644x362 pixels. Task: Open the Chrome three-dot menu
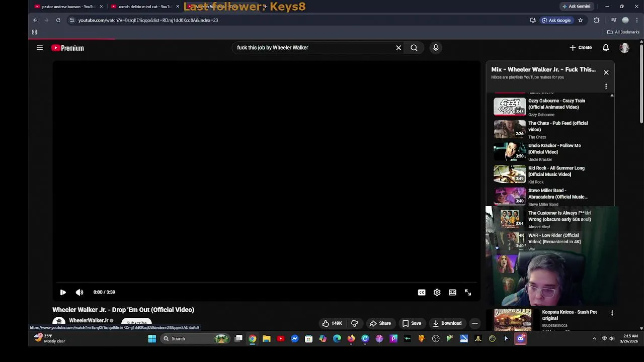click(x=637, y=20)
